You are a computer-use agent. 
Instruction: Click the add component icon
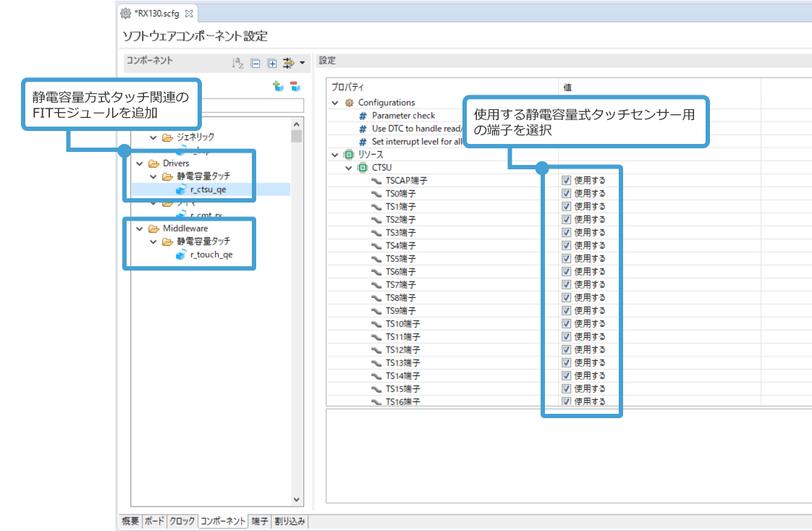[x=277, y=86]
